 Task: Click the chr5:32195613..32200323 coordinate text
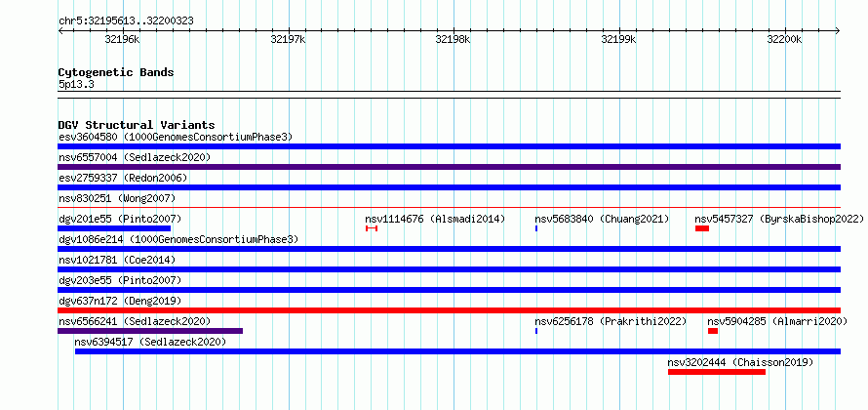126,21
